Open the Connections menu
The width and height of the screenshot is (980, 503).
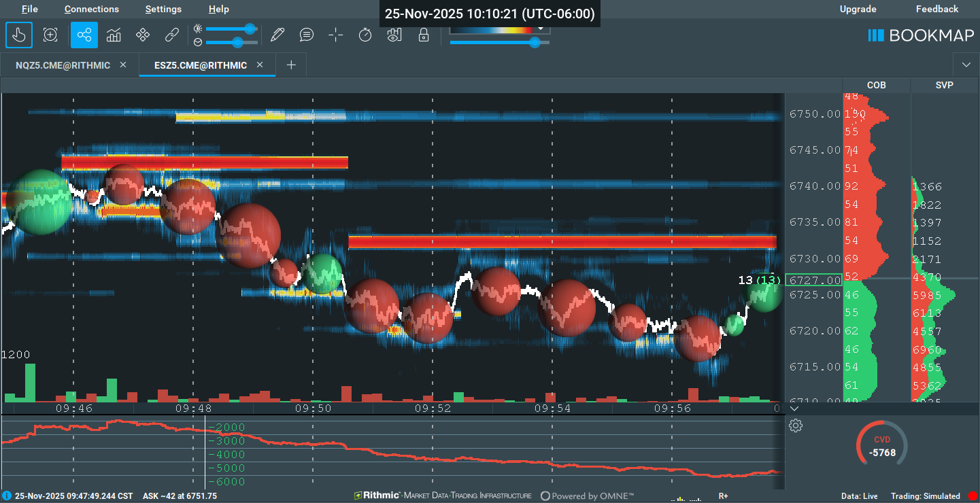[92, 9]
